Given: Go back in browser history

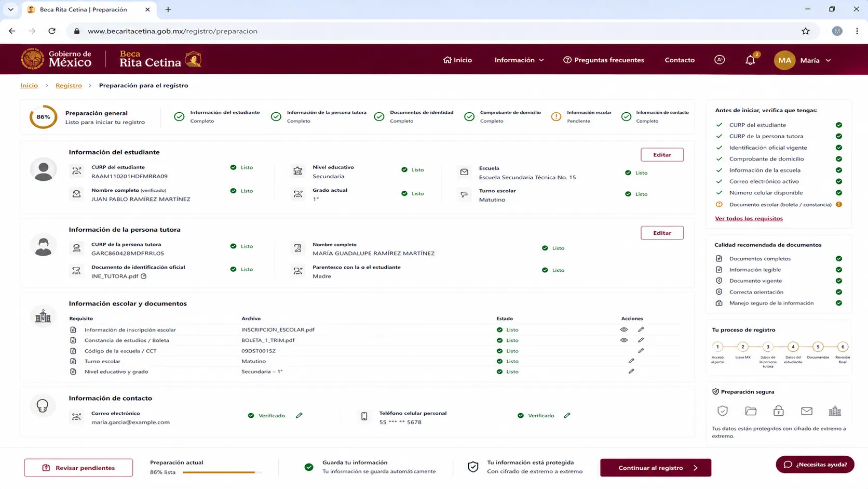Looking at the screenshot, I should tap(12, 31).
